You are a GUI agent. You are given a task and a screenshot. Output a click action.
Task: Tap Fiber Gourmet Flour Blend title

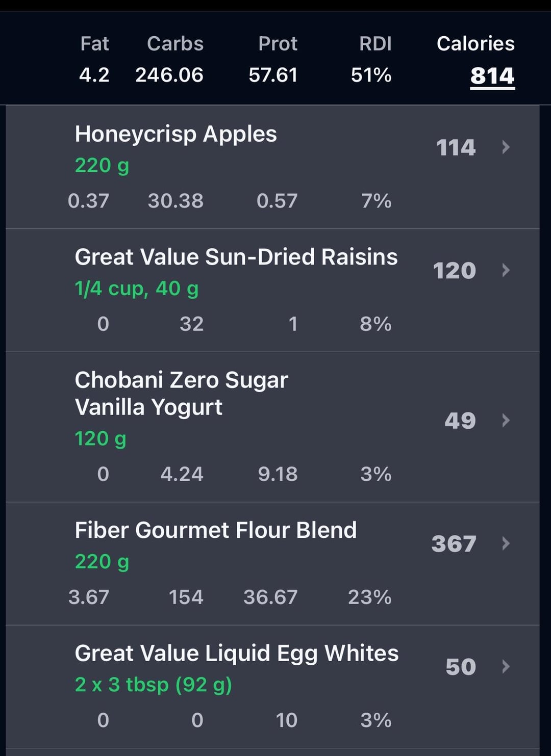click(216, 530)
